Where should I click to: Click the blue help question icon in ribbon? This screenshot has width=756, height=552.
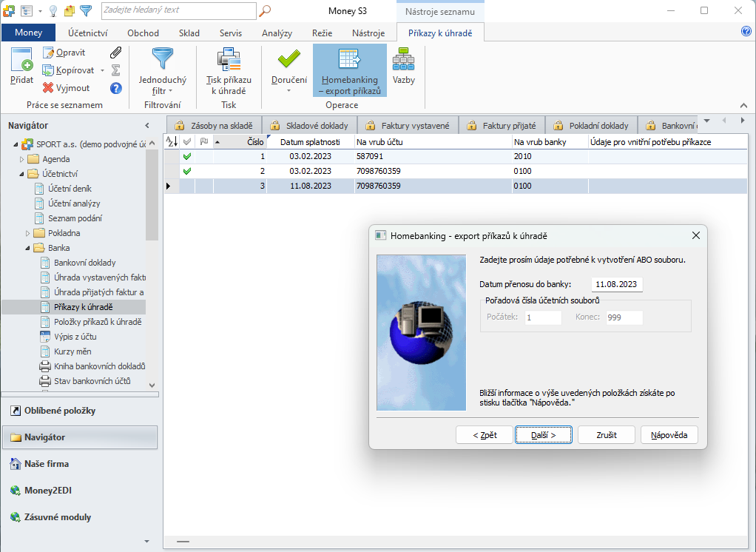(115, 88)
